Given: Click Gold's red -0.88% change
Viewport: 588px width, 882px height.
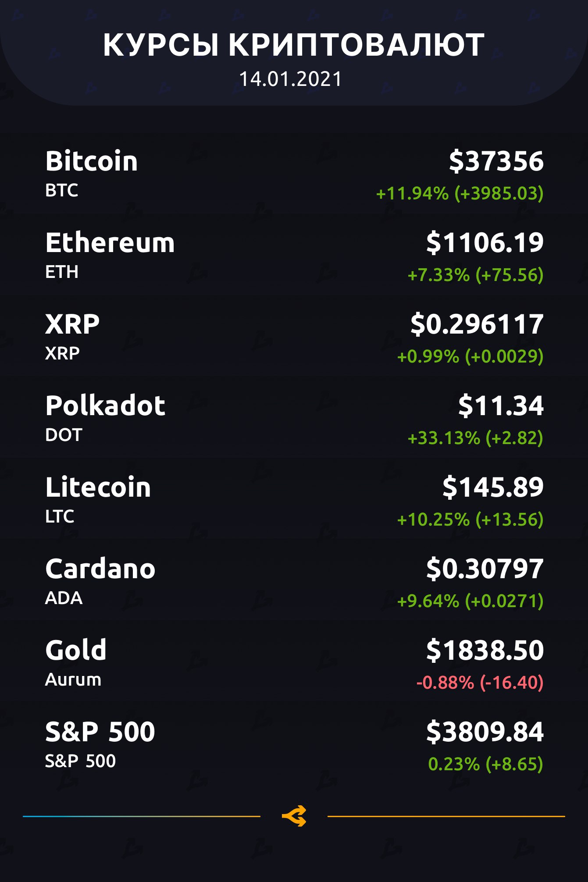Looking at the screenshot, I should click(x=480, y=683).
